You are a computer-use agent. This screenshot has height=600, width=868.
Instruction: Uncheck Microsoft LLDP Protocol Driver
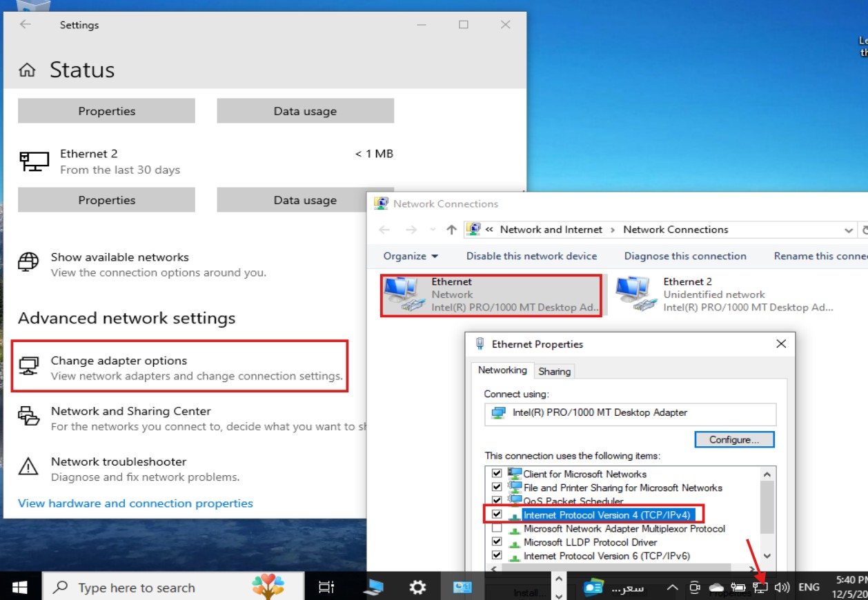pyautogui.click(x=496, y=542)
